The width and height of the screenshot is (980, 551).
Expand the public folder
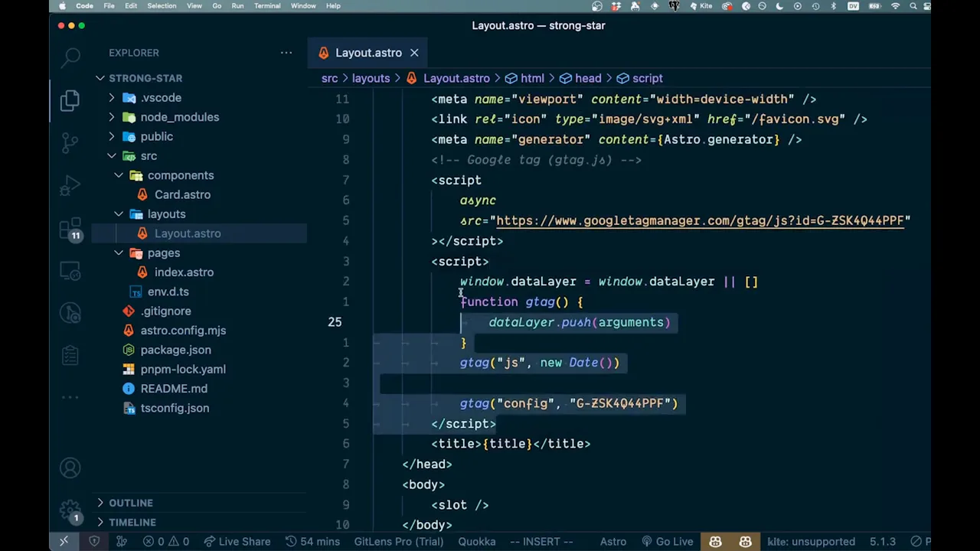(x=156, y=136)
